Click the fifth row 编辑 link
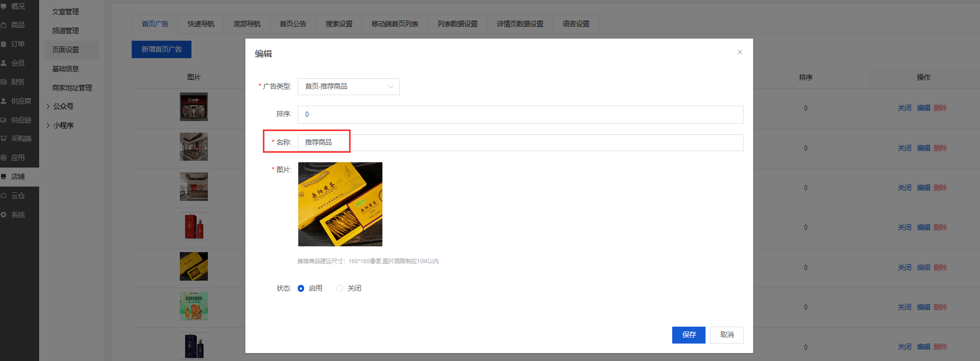This screenshot has width=980, height=361. pyautogui.click(x=923, y=267)
